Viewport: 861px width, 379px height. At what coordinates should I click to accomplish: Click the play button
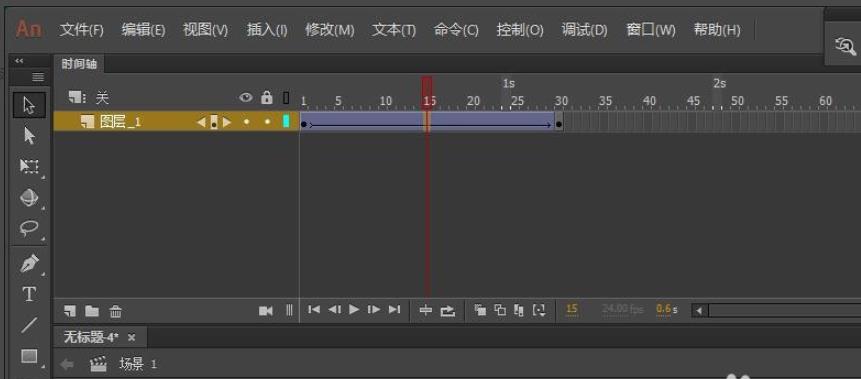coord(354,310)
